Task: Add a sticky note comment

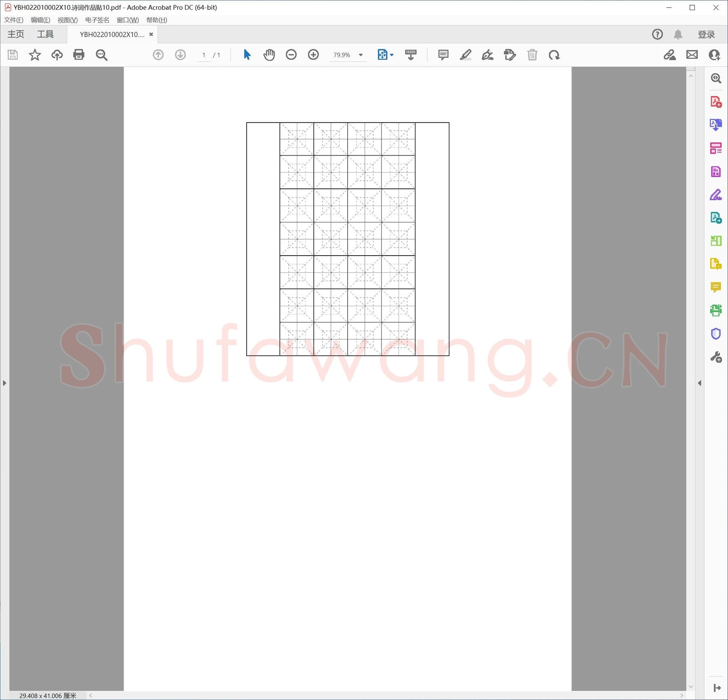Action: tap(443, 55)
